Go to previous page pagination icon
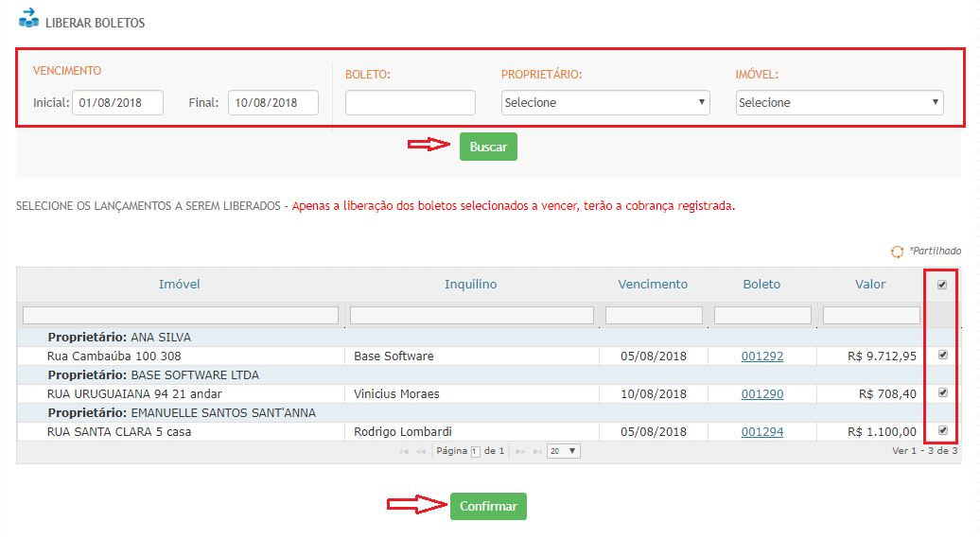The image size is (980, 539). pos(421,452)
